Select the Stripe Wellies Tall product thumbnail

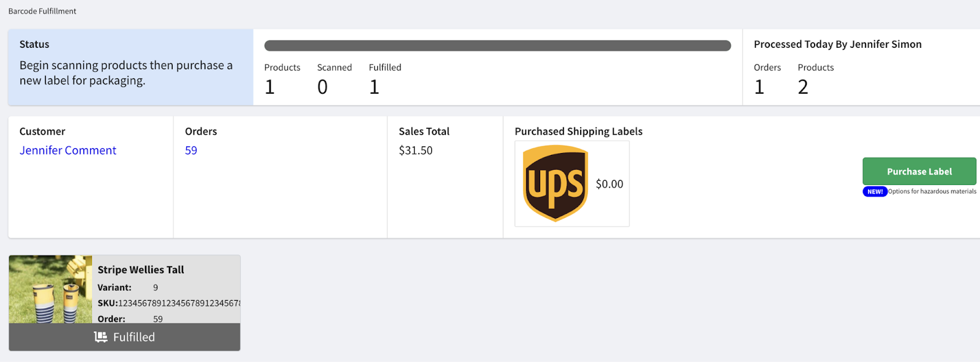50,289
